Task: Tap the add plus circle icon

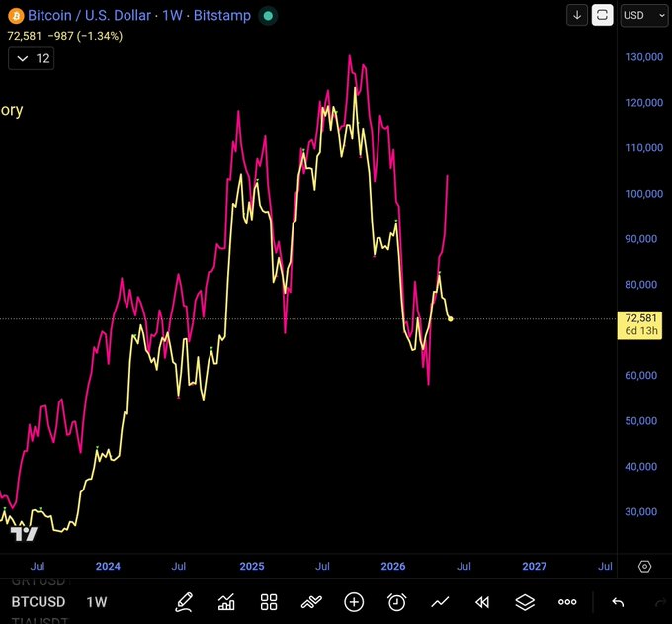Action: tap(354, 602)
